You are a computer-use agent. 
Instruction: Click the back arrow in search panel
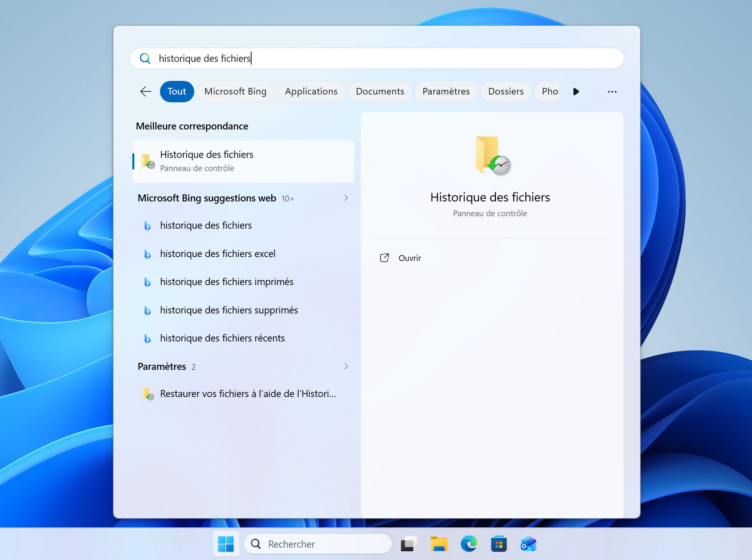tap(146, 91)
